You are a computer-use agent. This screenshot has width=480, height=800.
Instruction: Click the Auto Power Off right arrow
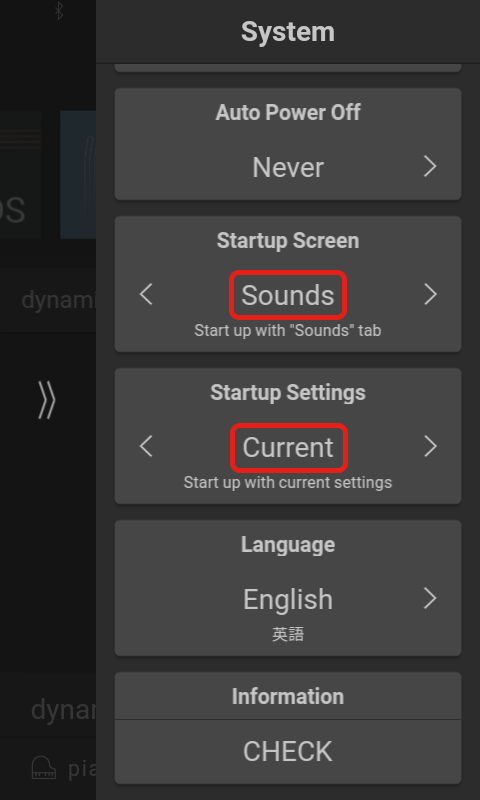[x=430, y=167]
